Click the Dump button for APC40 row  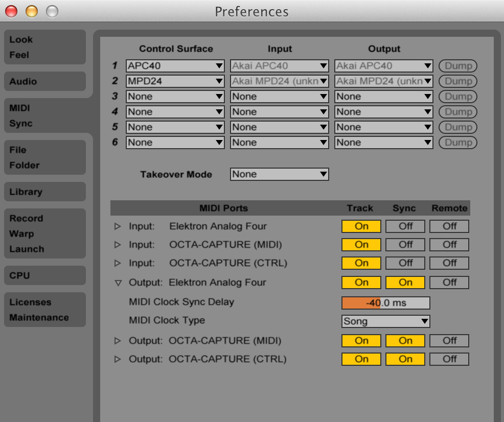[457, 66]
